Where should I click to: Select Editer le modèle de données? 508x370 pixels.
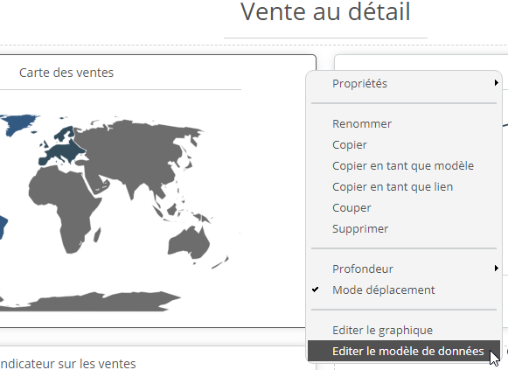404,351
